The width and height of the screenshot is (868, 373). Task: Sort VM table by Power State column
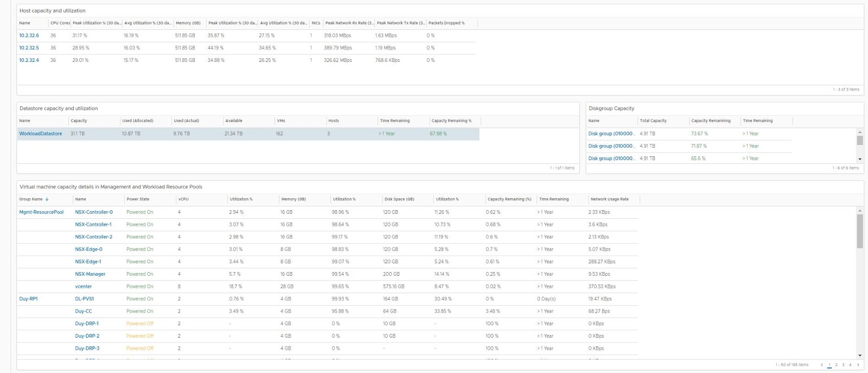point(138,199)
